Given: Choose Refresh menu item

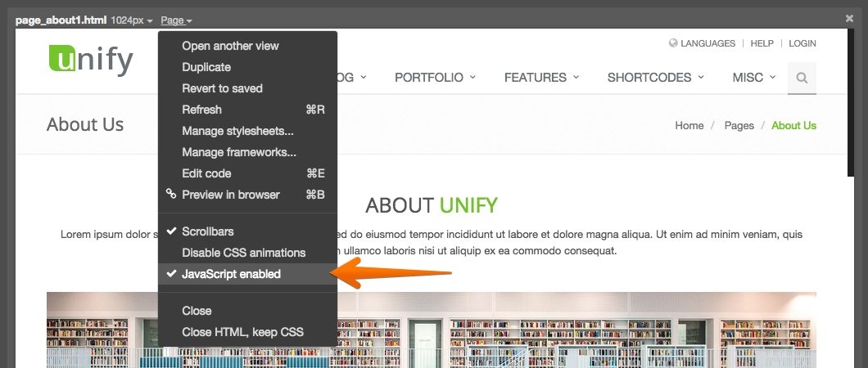Looking at the screenshot, I should 247,110.
